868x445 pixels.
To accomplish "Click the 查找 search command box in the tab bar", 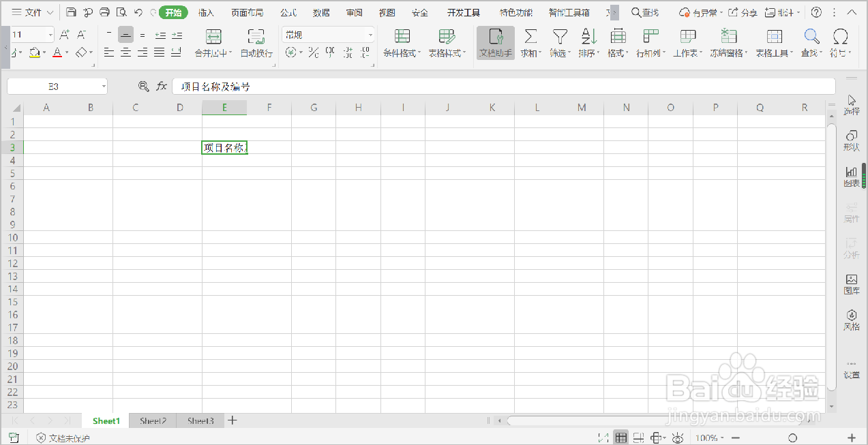I will pyautogui.click(x=645, y=12).
